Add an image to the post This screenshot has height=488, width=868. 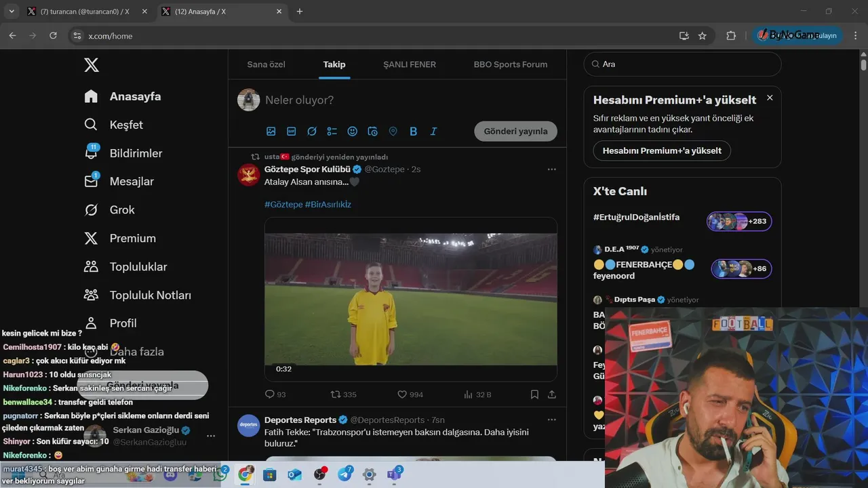pos(271,131)
